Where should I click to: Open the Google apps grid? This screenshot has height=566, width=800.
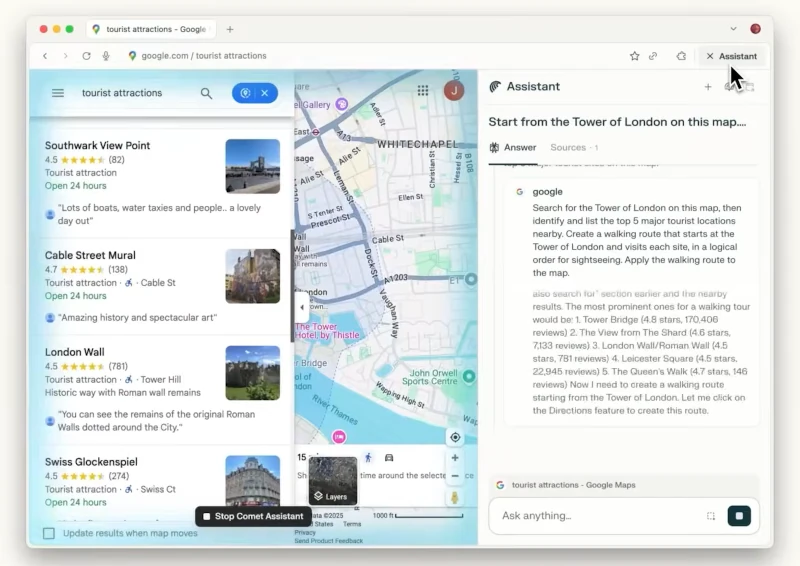(423, 91)
